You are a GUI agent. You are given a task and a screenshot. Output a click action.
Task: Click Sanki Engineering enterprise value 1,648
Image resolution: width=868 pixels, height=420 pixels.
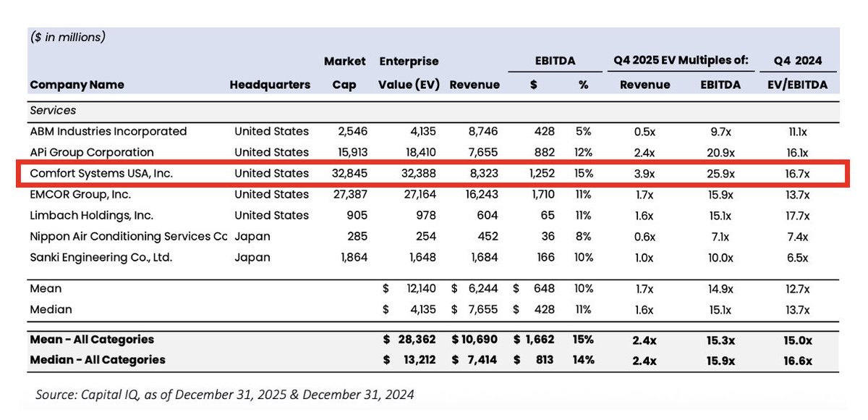click(425, 258)
